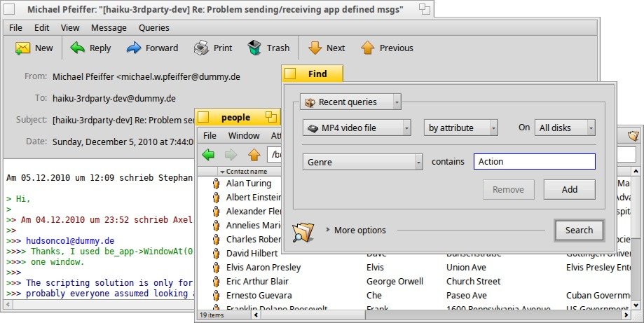Open the by attribute search mode dropdown
This screenshot has height=323, width=644.
(461, 128)
